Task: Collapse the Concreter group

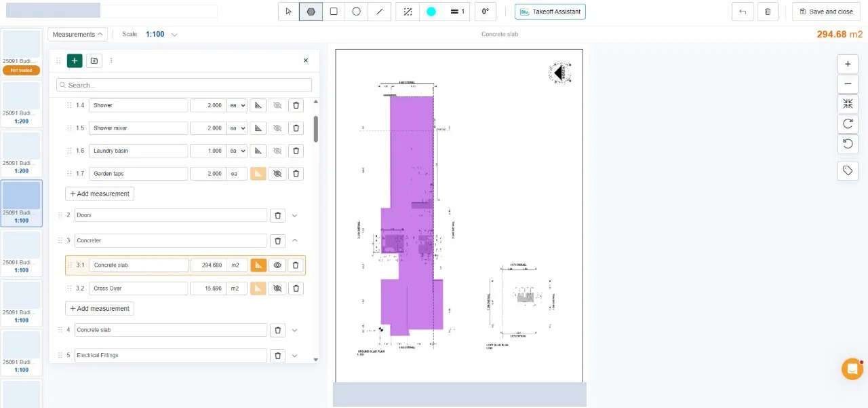Action: pyautogui.click(x=294, y=240)
